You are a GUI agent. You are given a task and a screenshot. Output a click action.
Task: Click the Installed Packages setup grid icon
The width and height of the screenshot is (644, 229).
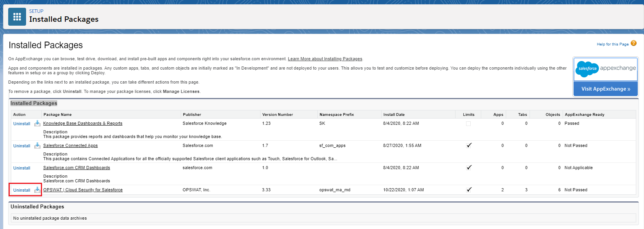point(17,17)
